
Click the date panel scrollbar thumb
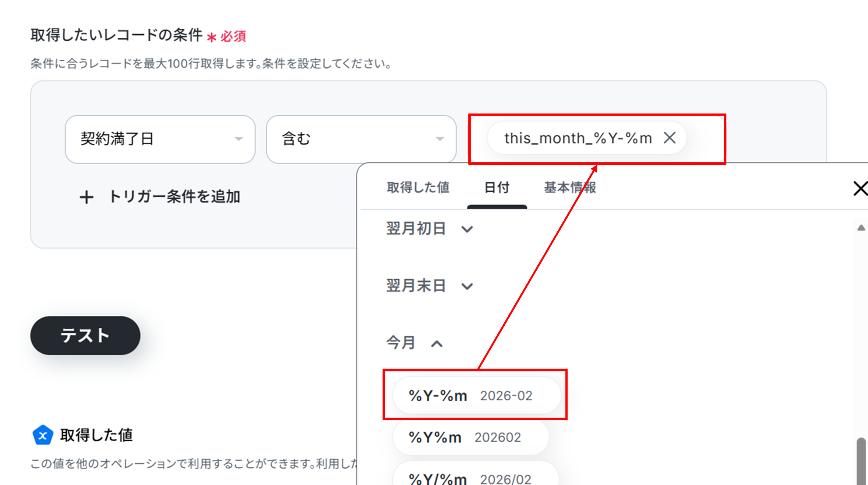pyautogui.click(x=861, y=462)
